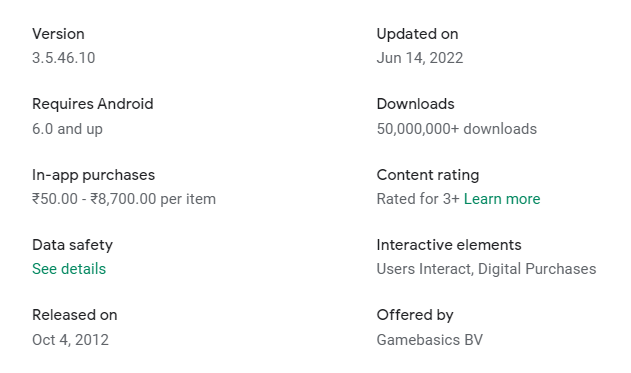Click the In-app purchases heading
Viewport: 631px width, 373px height.
[x=93, y=175]
